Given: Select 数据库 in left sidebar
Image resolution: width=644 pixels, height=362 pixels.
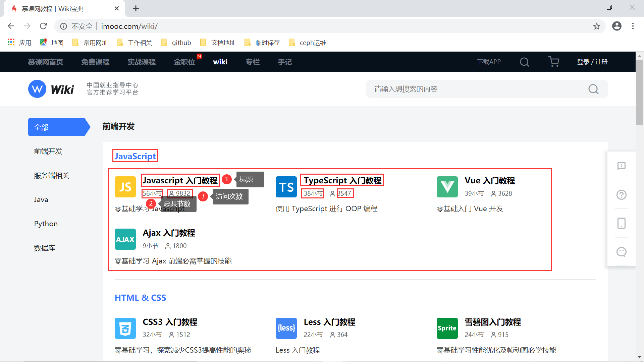Looking at the screenshot, I should coord(44,248).
